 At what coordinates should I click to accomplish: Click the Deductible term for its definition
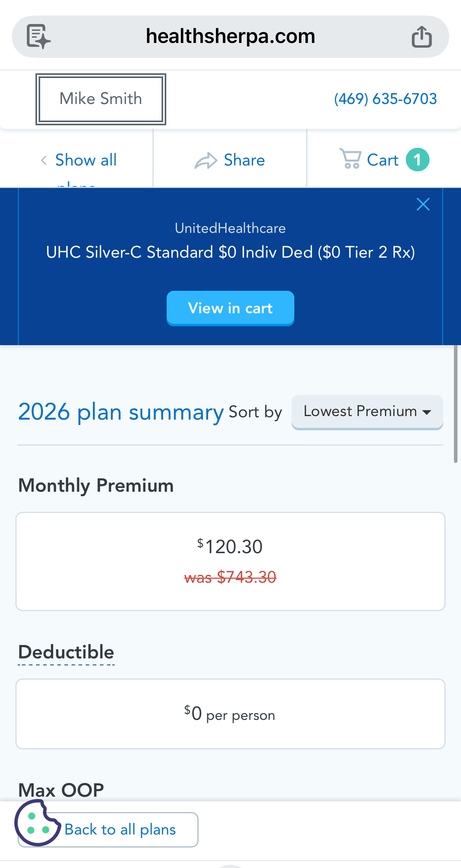(x=66, y=652)
